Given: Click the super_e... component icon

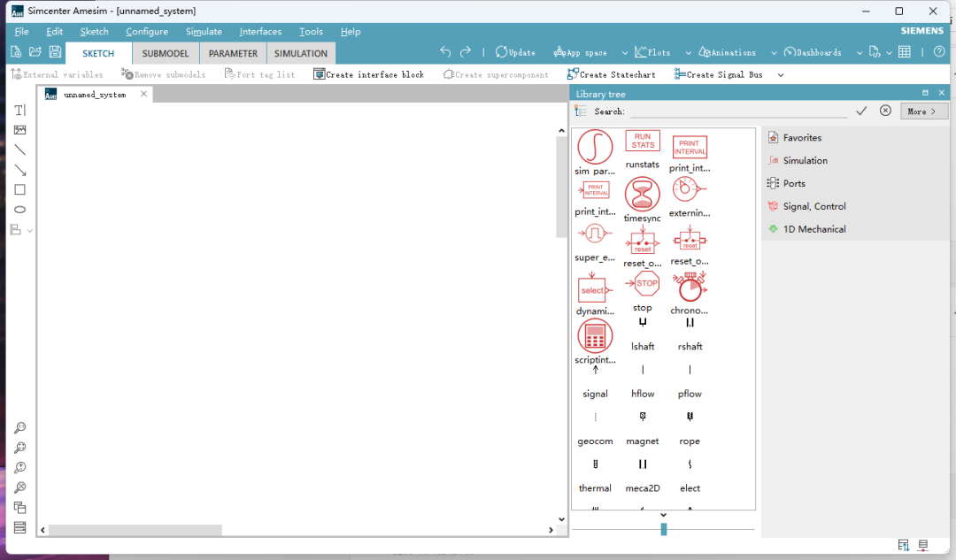Looking at the screenshot, I should [595, 234].
